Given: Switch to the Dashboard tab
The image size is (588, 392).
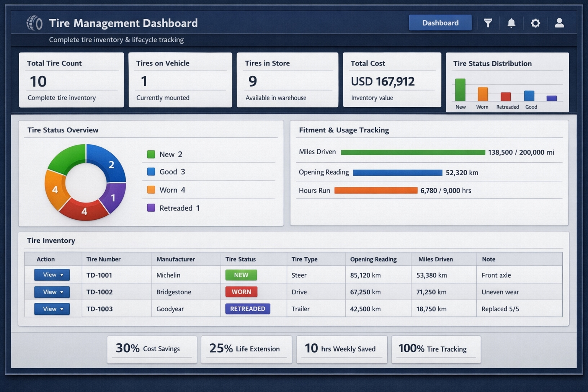Looking at the screenshot, I should coord(440,23).
